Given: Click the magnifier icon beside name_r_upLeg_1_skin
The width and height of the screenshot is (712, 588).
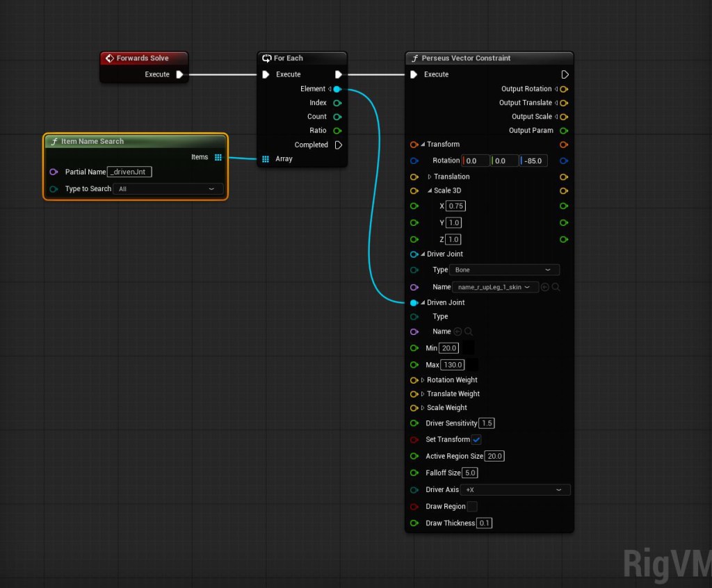Looking at the screenshot, I should click(556, 287).
